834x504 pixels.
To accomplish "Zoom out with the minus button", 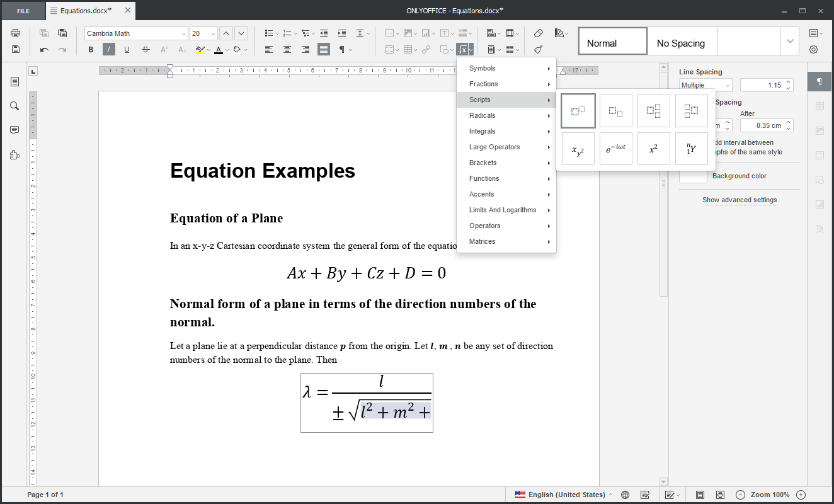I will tap(740, 495).
